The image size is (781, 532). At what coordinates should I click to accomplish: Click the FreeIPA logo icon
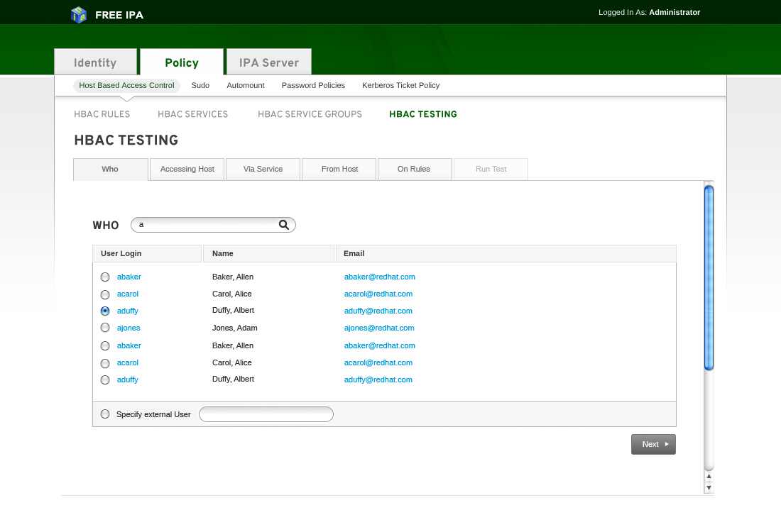[x=79, y=14]
